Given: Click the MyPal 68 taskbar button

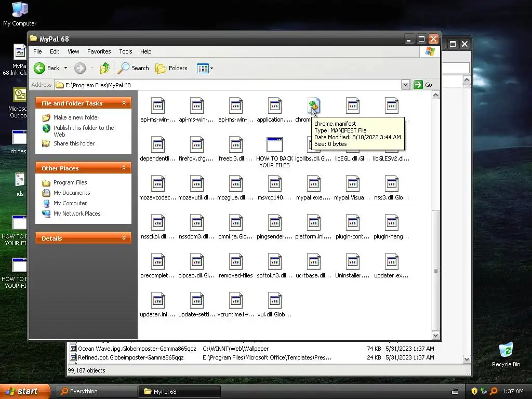Looking at the screenshot, I should (x=179, y=392).
